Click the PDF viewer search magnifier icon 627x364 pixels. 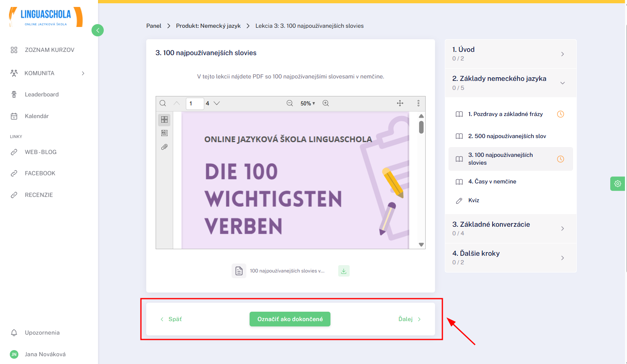click(x=163, y=103)
